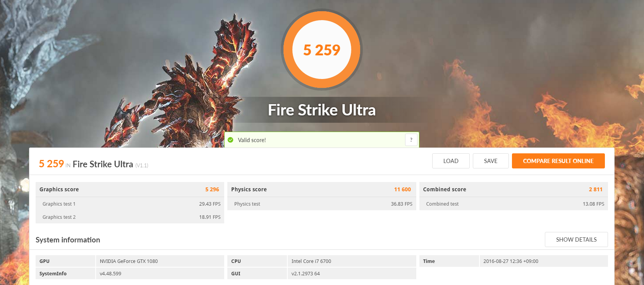Save the current benchmark result

pyautogui.click(x=491, y=161)
